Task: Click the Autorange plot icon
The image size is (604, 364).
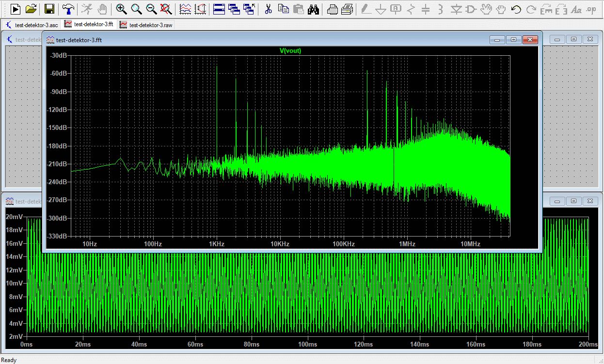Action: (x=200, y=9)
